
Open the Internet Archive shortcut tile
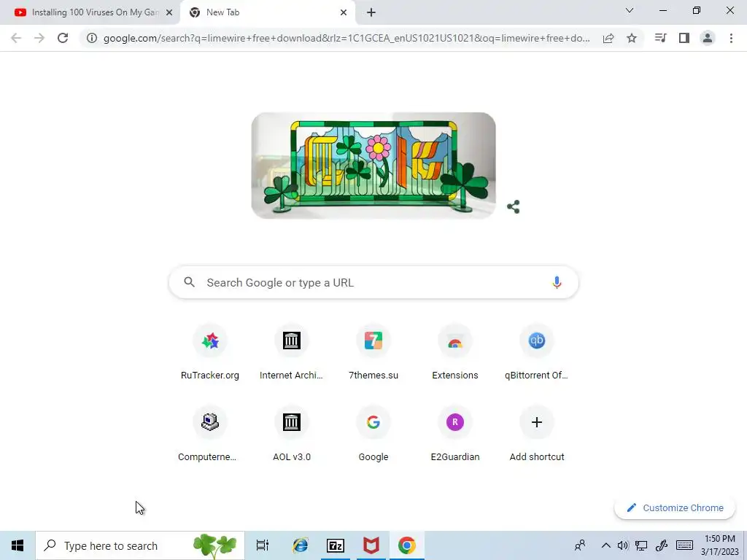(x=292, y=352)
